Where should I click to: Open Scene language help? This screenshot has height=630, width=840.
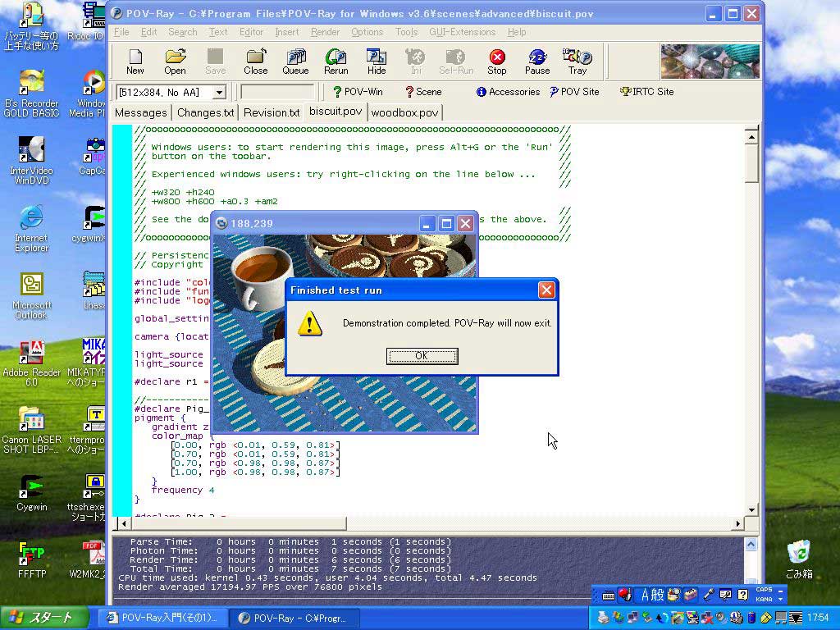coord(423,92)
